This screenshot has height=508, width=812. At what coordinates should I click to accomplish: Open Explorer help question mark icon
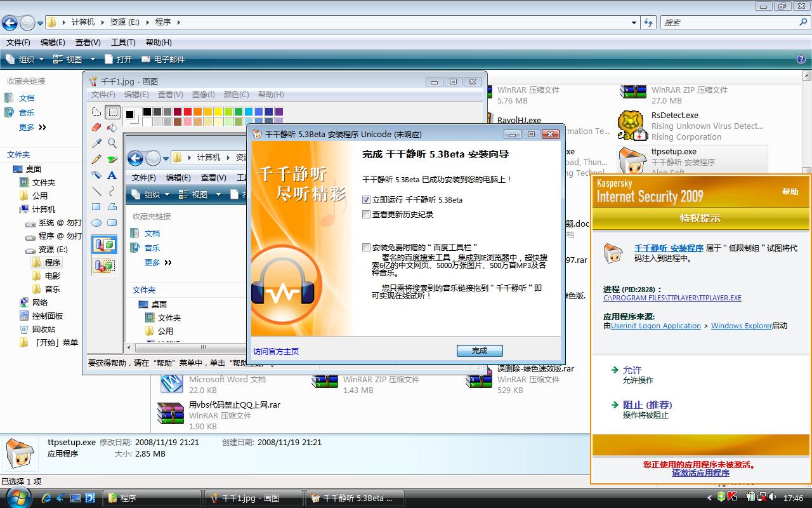point(801,59)
